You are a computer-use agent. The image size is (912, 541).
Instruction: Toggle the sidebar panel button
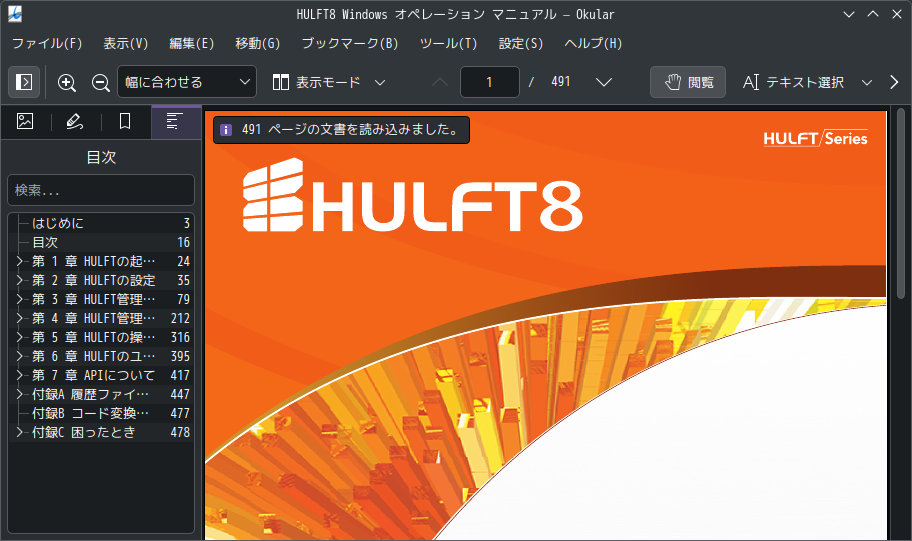point(24,82)
